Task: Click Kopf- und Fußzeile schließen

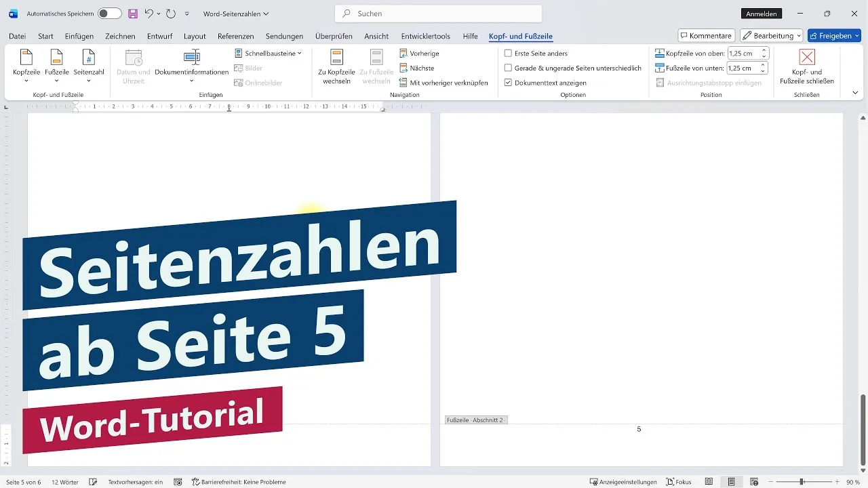Action: point(806,65)
